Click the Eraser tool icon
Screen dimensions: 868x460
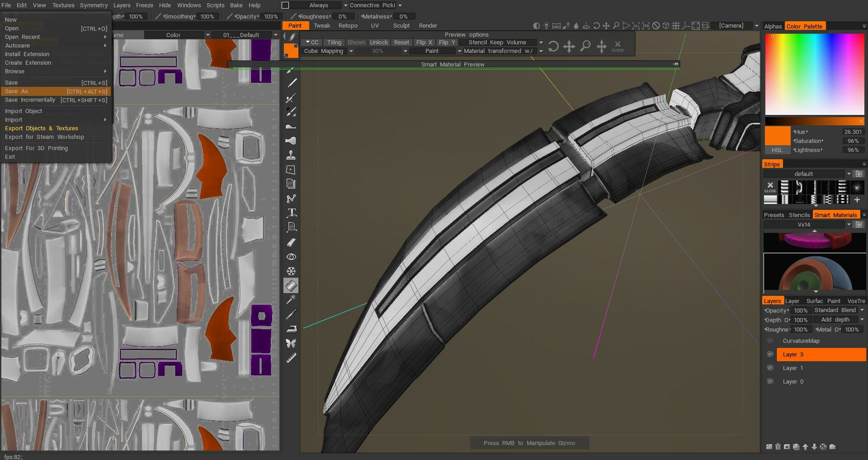[291, 242]
